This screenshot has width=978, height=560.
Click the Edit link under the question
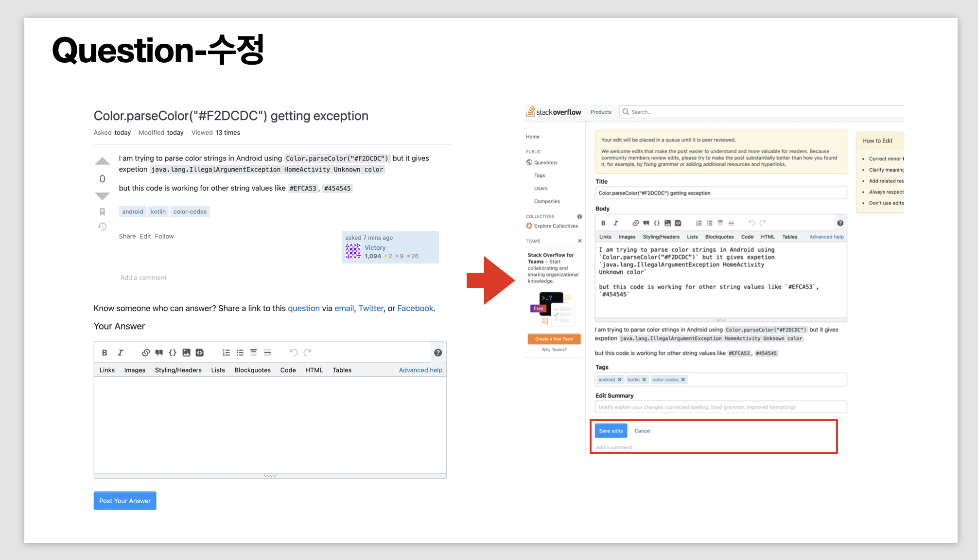(x=145, y=236)
